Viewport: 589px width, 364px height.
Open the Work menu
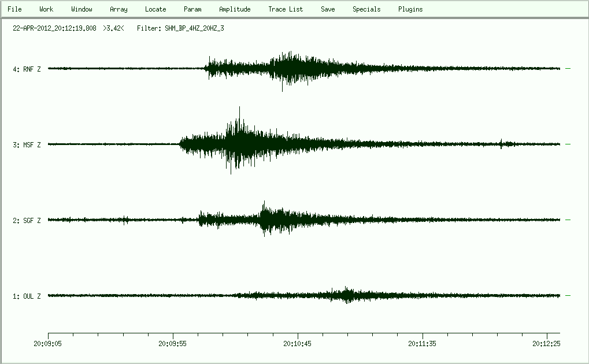[46, 9]
